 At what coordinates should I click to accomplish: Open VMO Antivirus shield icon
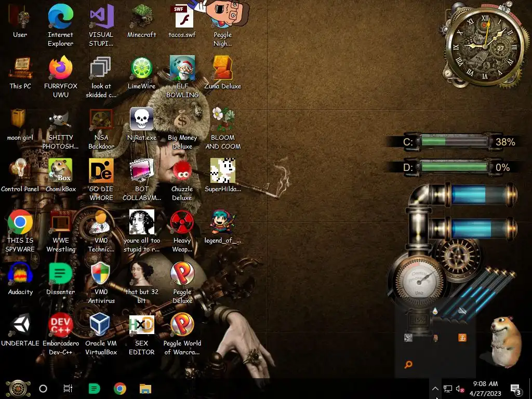tap(101, 283)
